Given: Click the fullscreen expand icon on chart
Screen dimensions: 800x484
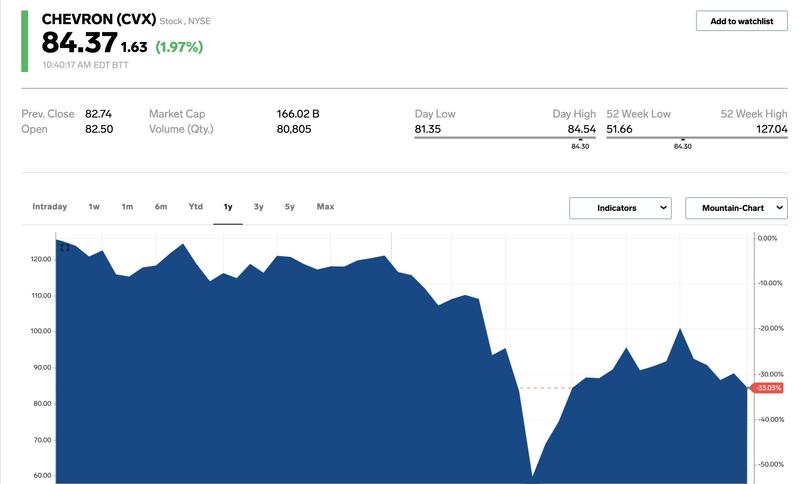Looking at the screenshot, I should [65, 247].
